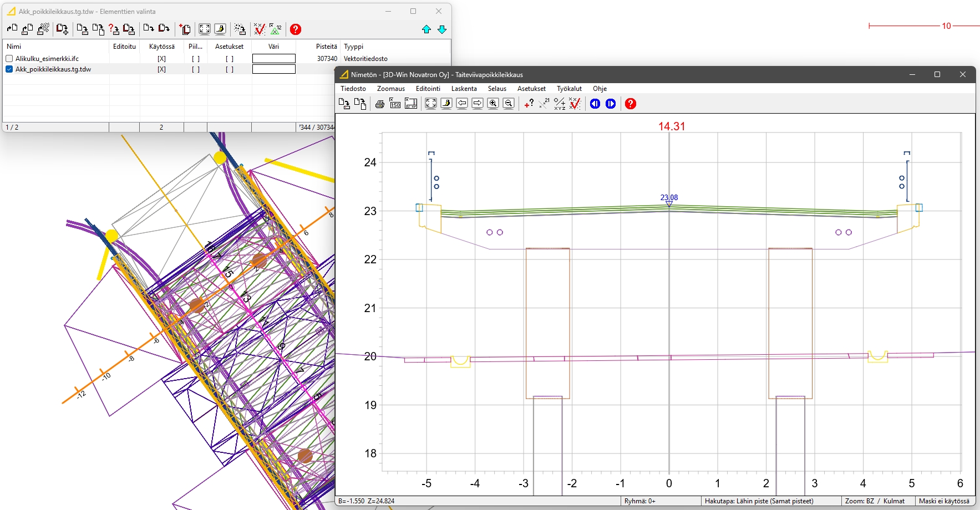Open the Tiedosto menu
The height and width of the screenshot is (510, 980).
point(353,89)
